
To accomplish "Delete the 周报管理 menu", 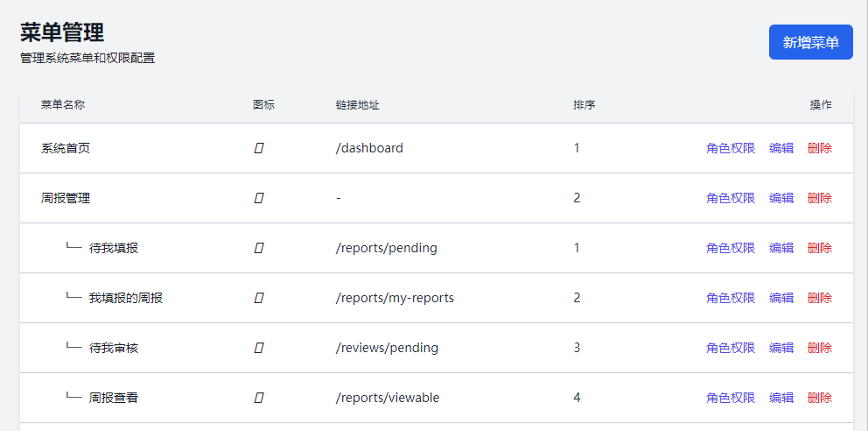I will point(819,198).
